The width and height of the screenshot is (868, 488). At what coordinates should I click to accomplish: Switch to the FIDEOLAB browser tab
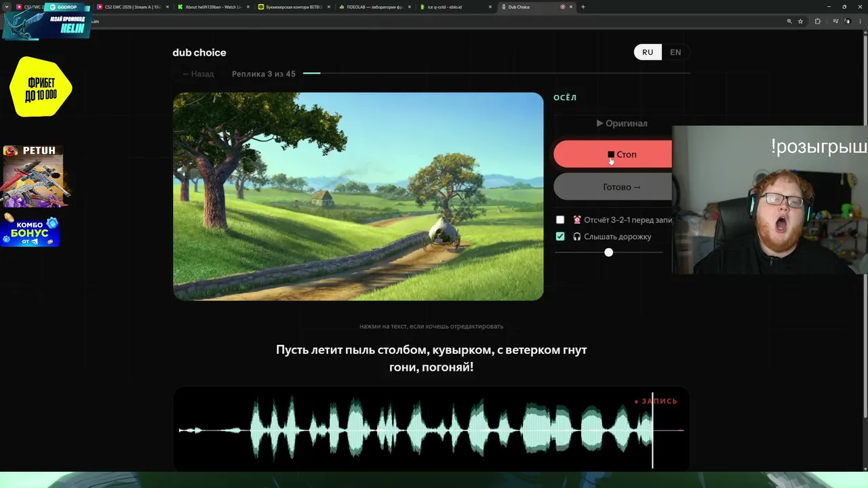click(375, 7)
